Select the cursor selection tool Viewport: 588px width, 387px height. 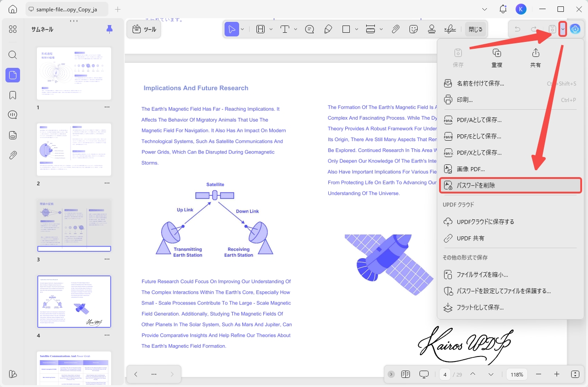click(232, 29)
